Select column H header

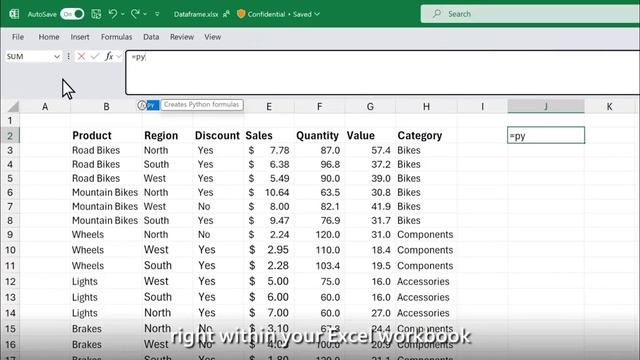[x=426, y=107]
